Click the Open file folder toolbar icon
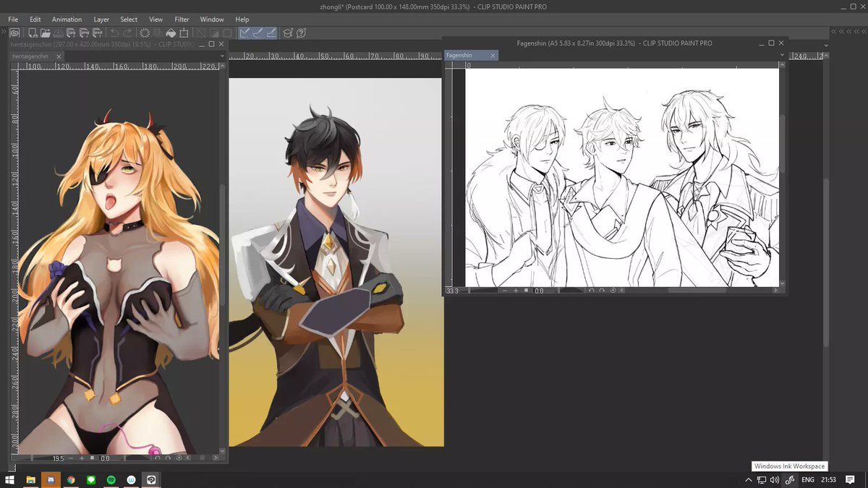Screen dimensions: 868x488 [46, 33]
